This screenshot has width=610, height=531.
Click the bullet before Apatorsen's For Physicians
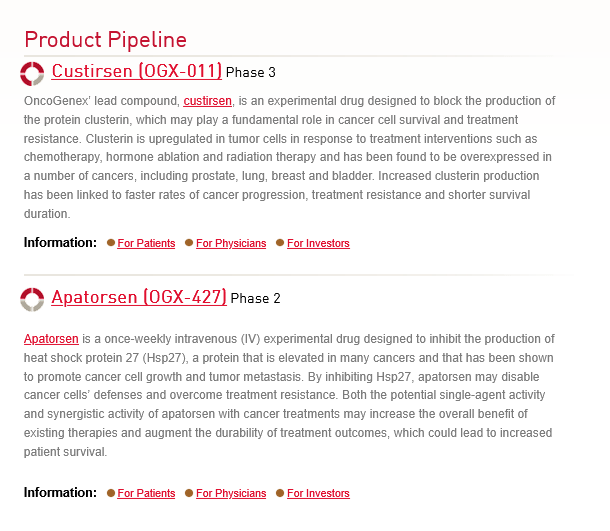189,493
